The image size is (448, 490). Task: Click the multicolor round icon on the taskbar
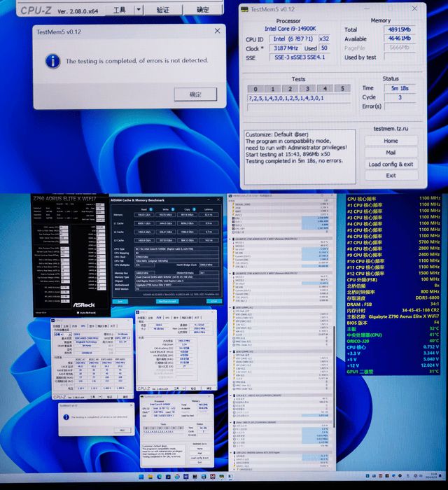click(177, 477)
